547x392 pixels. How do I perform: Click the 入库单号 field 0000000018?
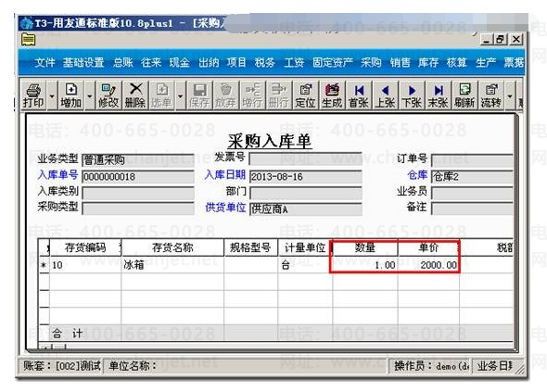point(138,176)
